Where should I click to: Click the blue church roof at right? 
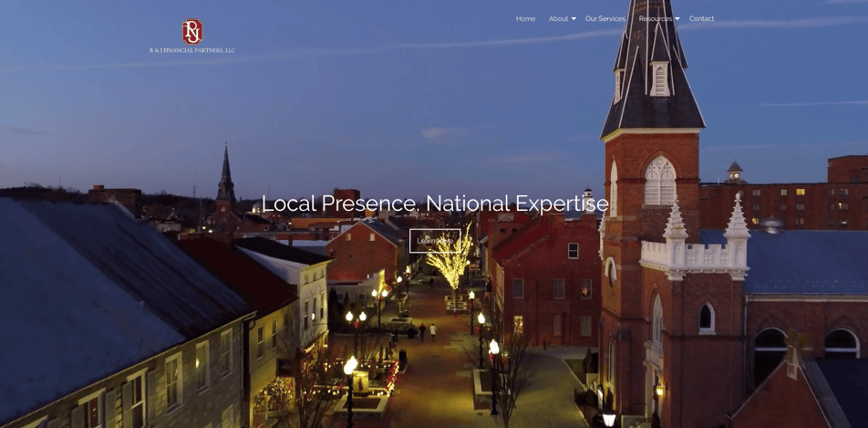802,260
